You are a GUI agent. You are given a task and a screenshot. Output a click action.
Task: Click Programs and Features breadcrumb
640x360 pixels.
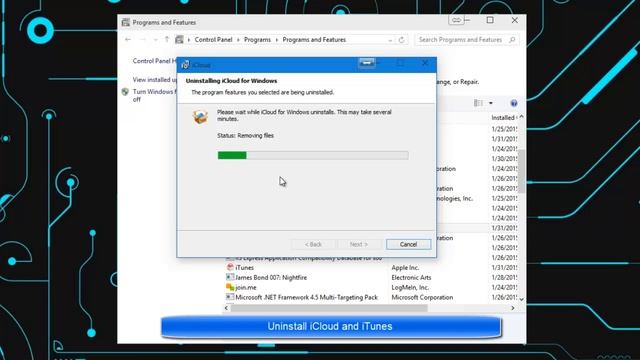[x=314, y=40]
